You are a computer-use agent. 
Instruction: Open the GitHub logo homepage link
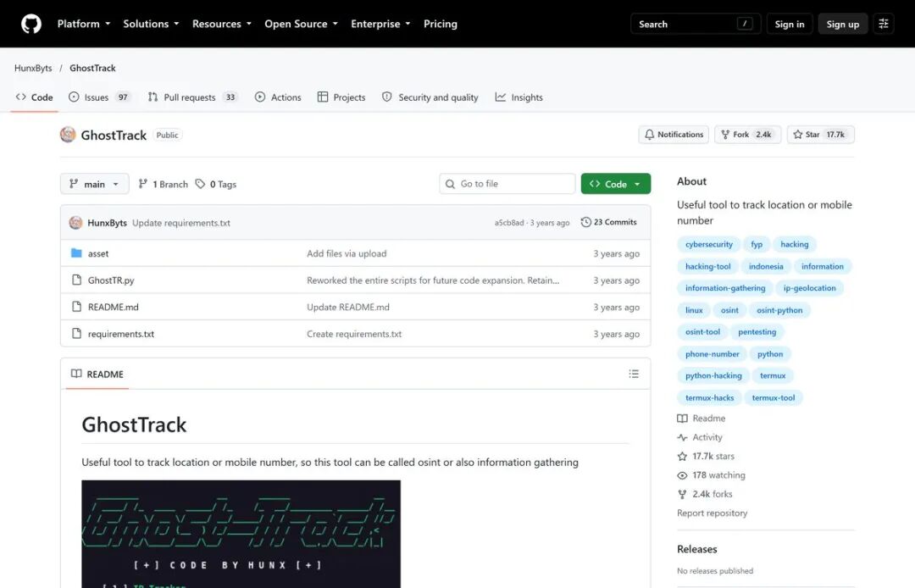tap(31, 24)
